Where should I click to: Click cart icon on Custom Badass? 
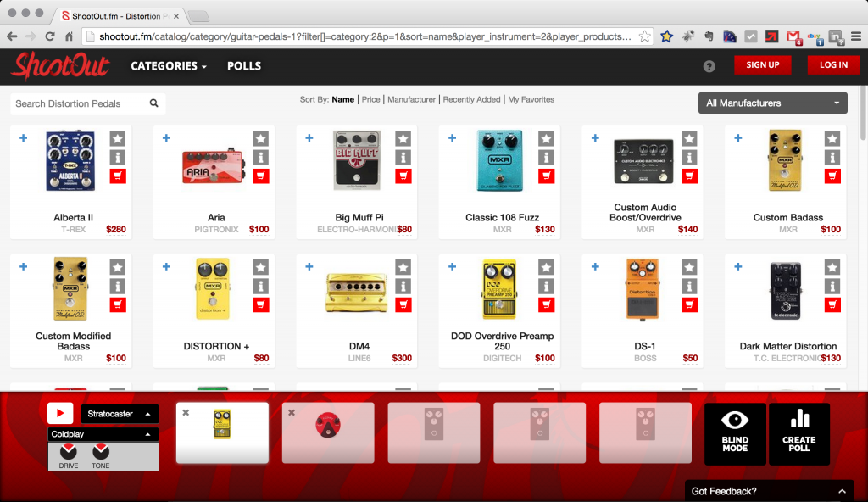pyautogui.click(x=832, y=176)
